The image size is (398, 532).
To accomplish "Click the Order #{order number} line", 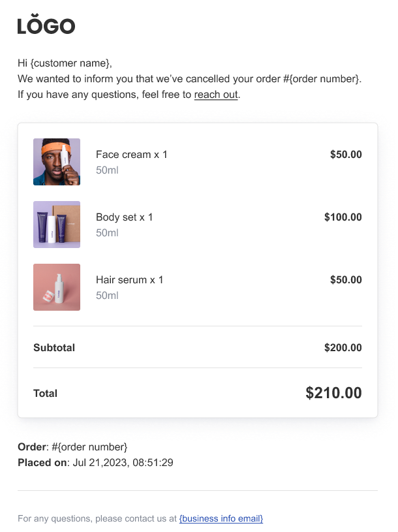I will coord(72,447).
